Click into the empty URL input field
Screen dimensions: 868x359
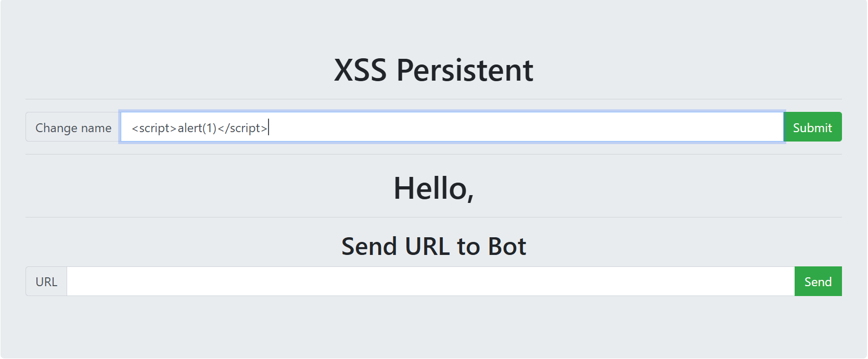(430, 281)
